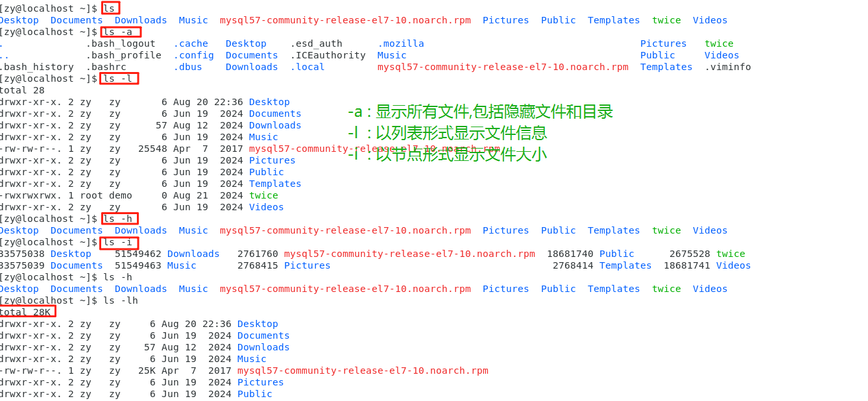Image resolution: width=868 pixels, height=401 pixels.
Task: Click the 25K file size value
Action: 146,371
